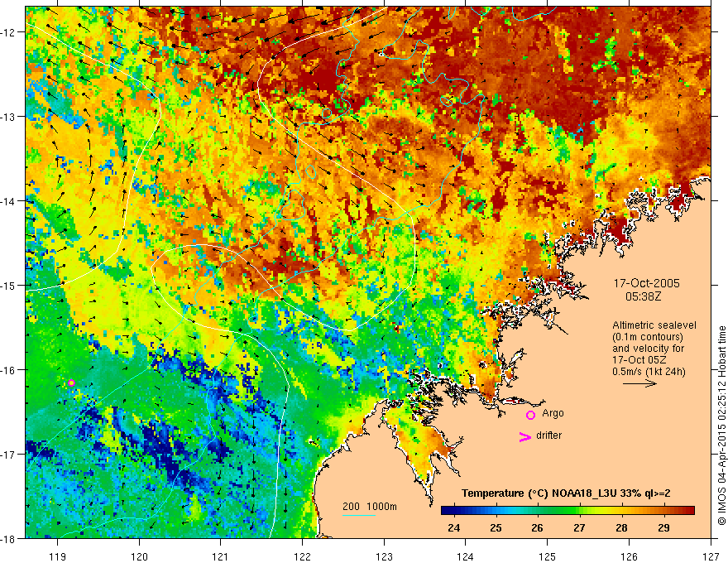Click the 'Altimetric sealevel' text
The image size is (728, 563).
[654, 325]
